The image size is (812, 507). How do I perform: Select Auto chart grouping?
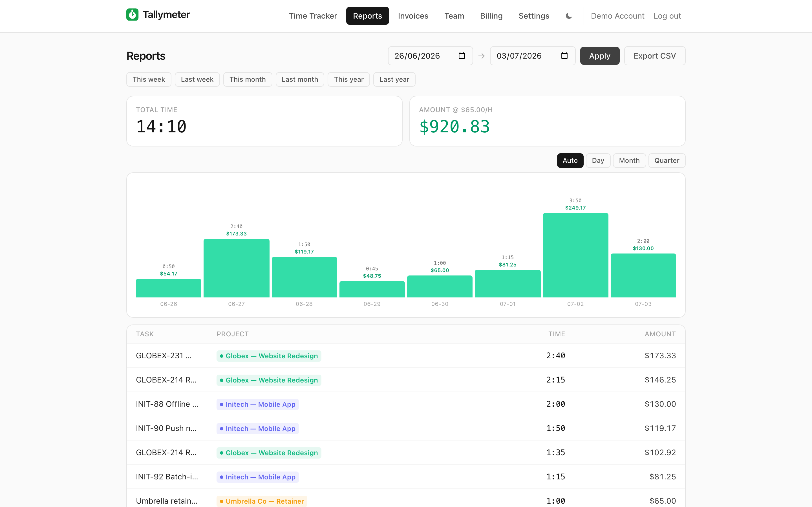click(570, 161)
